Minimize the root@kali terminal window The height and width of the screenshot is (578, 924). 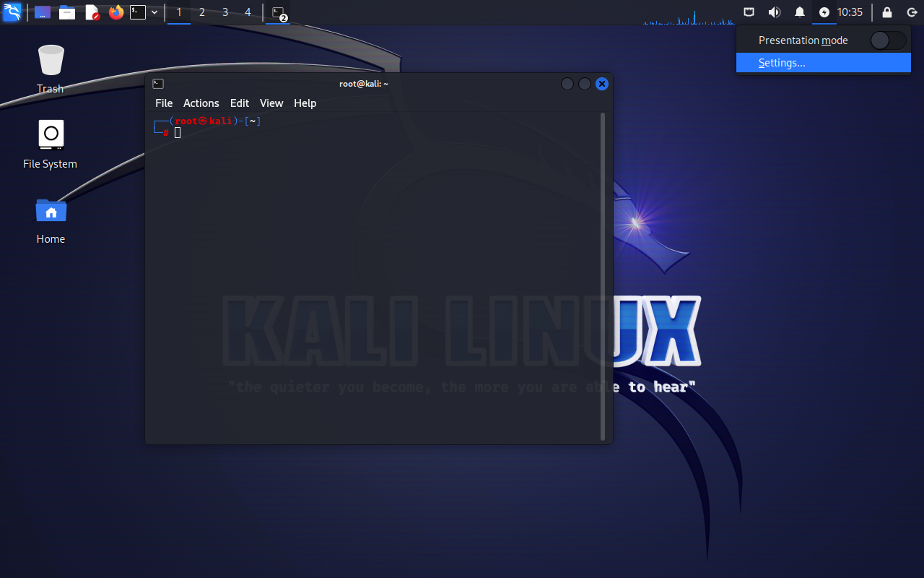click(x=567, y=84)
